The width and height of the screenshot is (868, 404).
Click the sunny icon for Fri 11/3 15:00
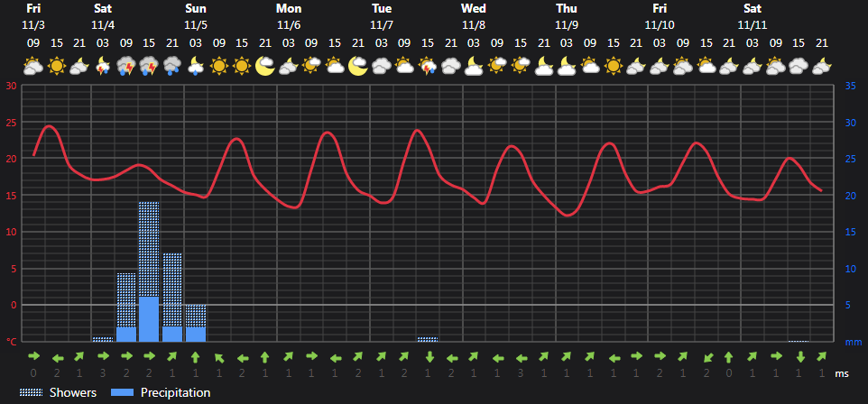[x=57, y=67]
